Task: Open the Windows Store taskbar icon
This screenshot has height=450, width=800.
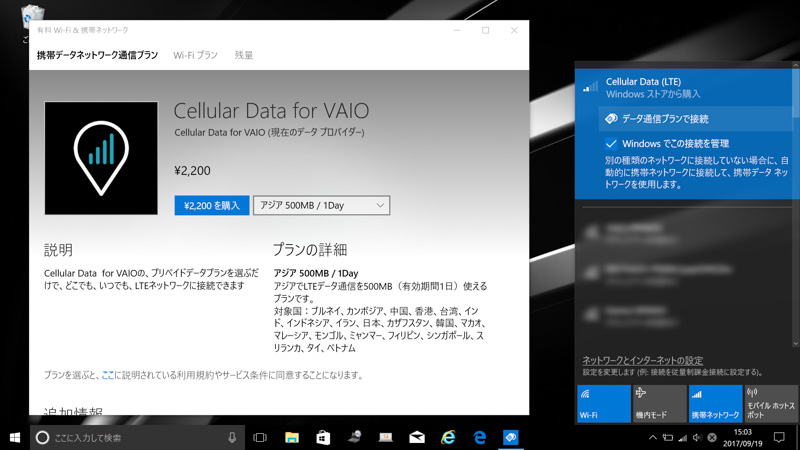Action: click(x=323, y=437)
